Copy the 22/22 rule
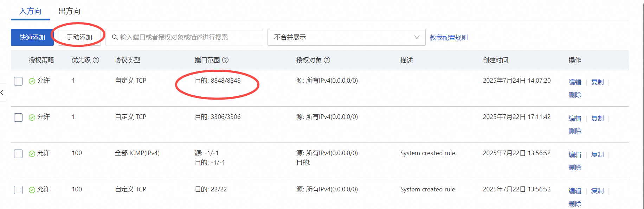644x209 pixels. pos(597,191)
